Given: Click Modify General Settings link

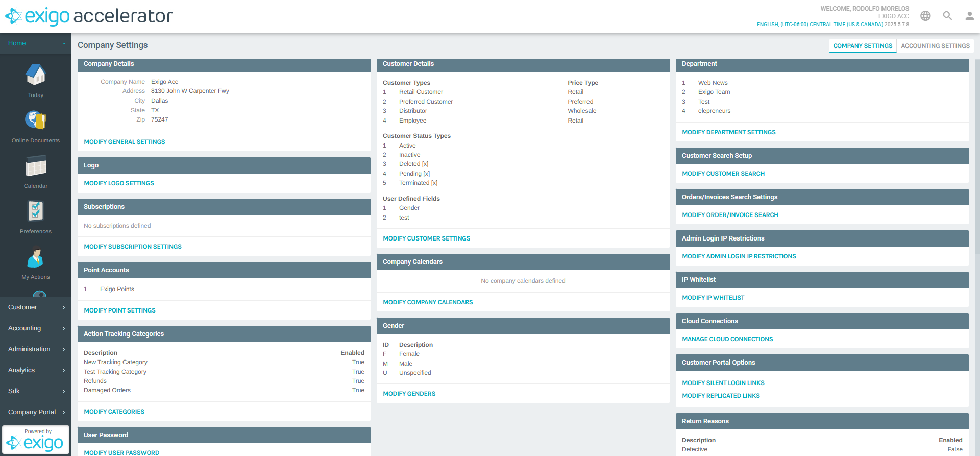Looking at the screenshot, I should (125, 142).
